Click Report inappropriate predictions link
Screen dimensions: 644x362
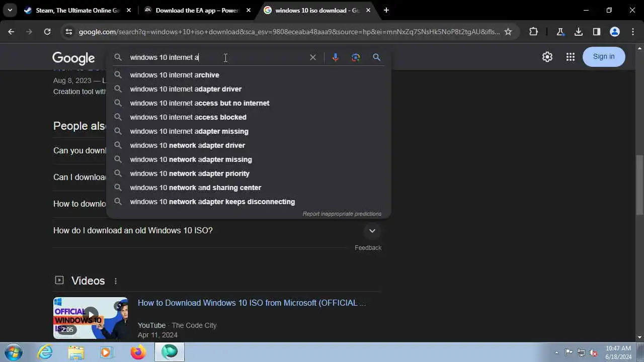pos(342,214)
